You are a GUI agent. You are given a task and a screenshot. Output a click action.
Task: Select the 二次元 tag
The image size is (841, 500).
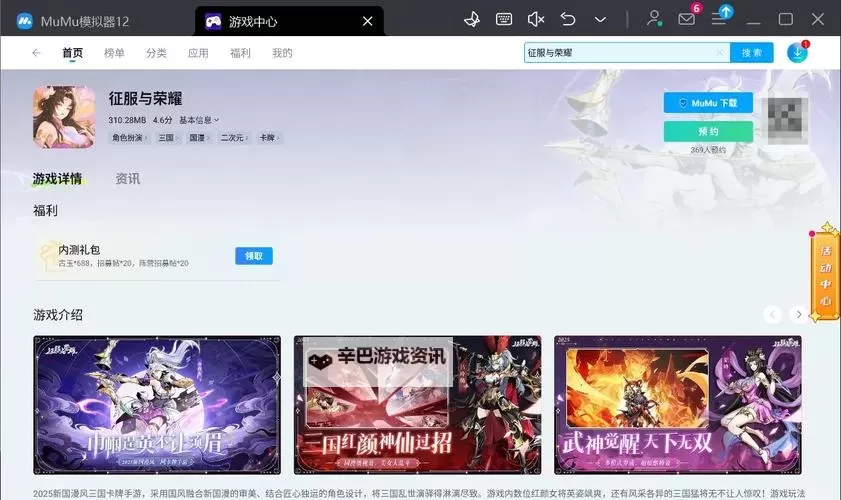click(234, 138)
